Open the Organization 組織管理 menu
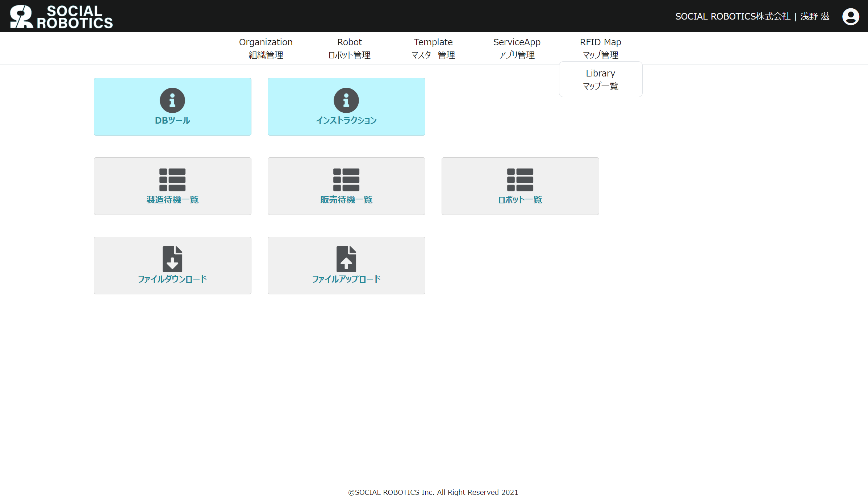The width and height of the screenshot is (868, 497). coord(266,48)
